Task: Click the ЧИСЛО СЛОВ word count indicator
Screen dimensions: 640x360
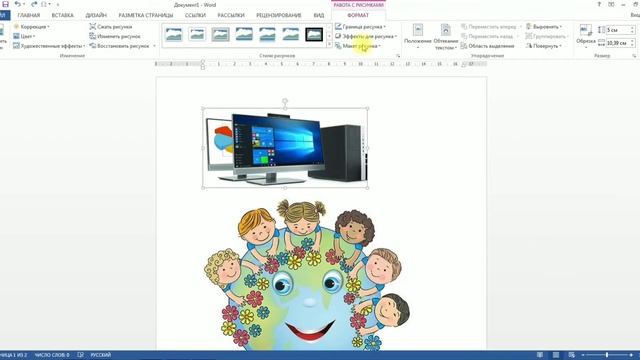Action: point(52,355)
